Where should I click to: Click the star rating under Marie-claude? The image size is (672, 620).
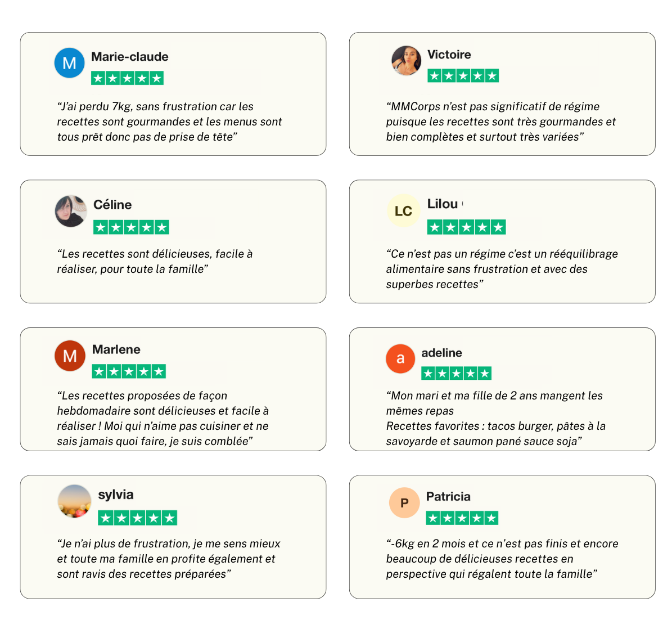pyautogui.click(x=127, y=78)
